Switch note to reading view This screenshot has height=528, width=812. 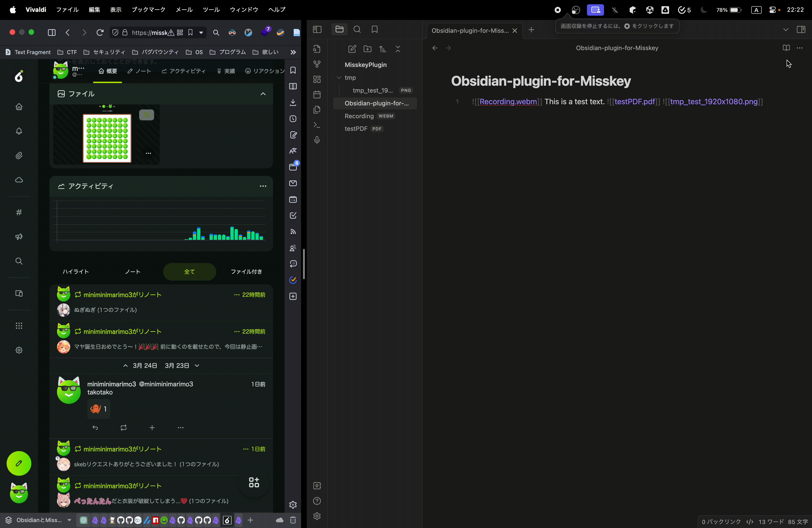click(786, 48)
